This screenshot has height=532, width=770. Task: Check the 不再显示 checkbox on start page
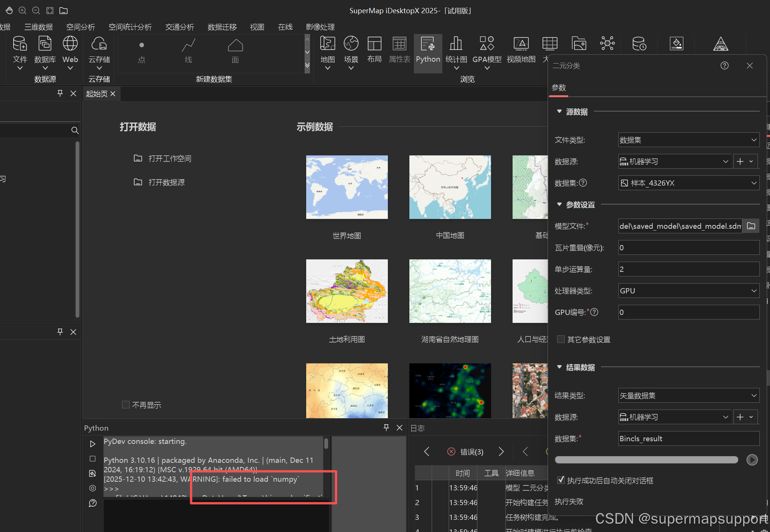click(x=126, y=405)
